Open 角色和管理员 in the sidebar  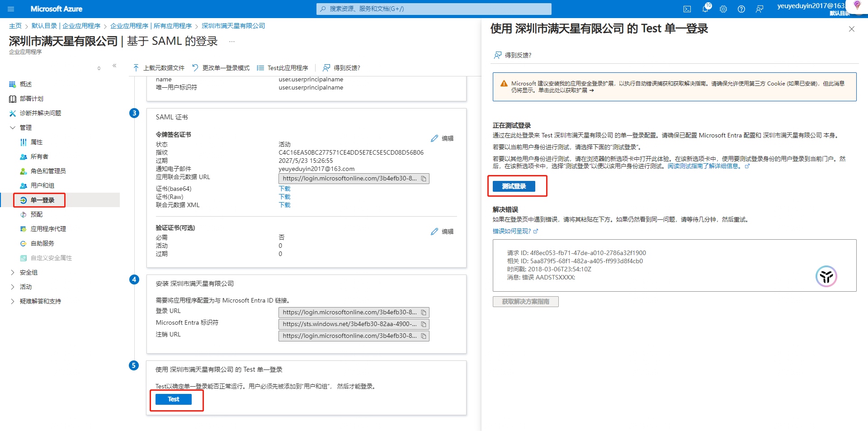(48, 171)
